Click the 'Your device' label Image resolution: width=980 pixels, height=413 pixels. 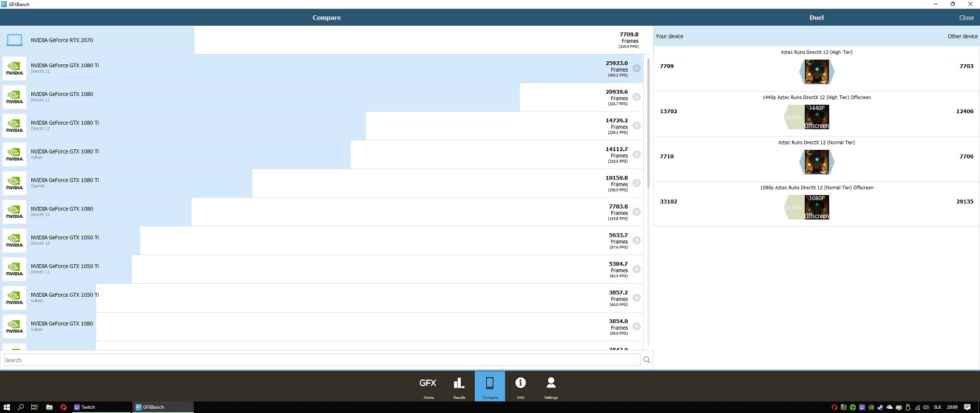tap(669, 36)
